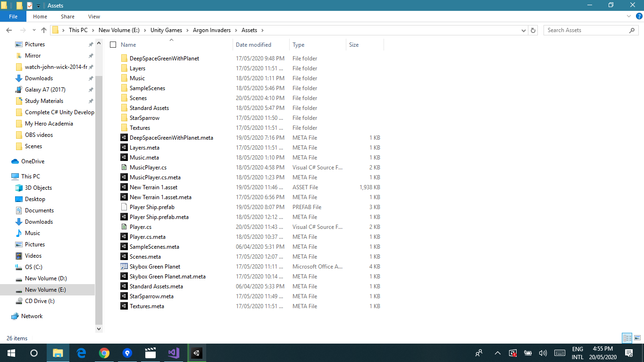The height and width of the screenshot is (362, 644).
Task: Show hidden system tray icons
Action: (x=497, y=353)
